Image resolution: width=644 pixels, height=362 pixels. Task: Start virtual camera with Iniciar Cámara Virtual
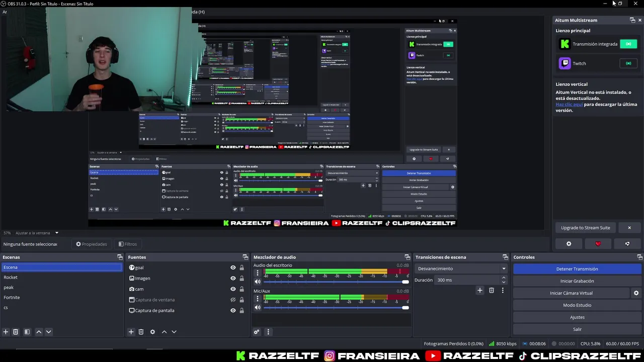tap(571, 293)
